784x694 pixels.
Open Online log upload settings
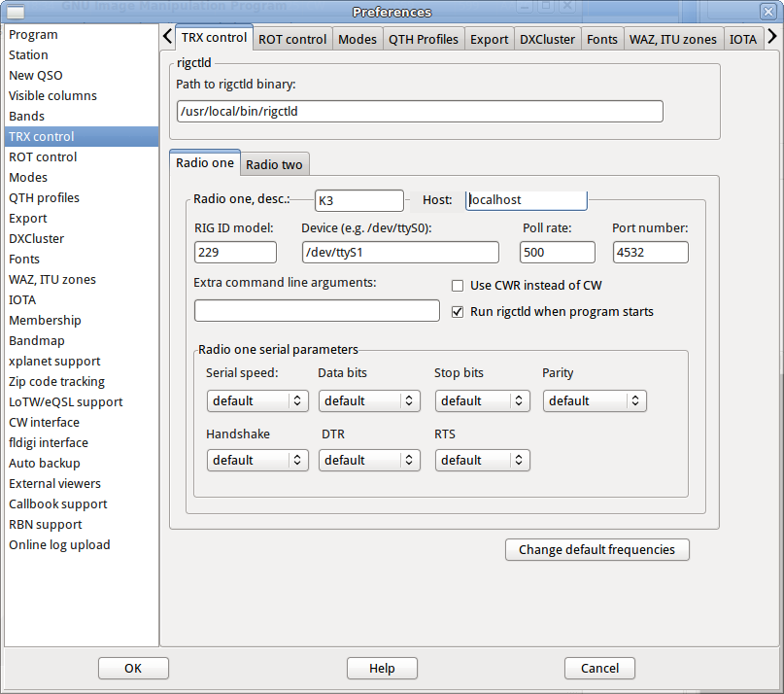[59, 544]
